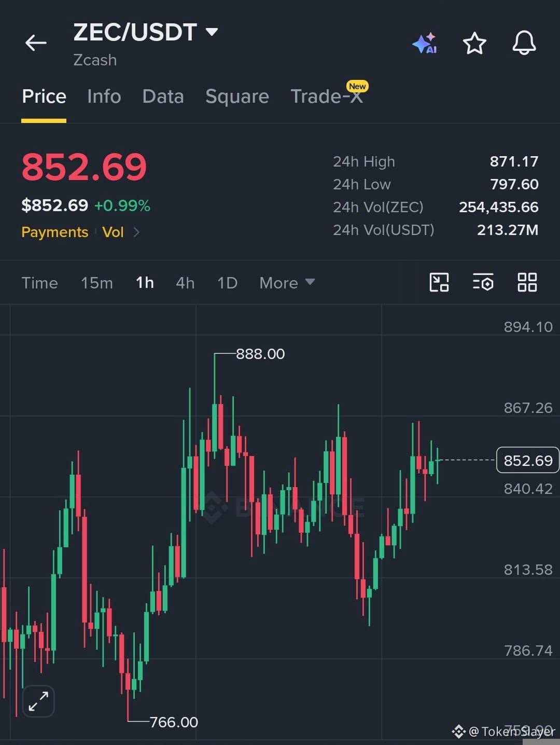Tap the 24h Low value 797.60
Viewport: 560px width, 745px height.
pos(514,184)
